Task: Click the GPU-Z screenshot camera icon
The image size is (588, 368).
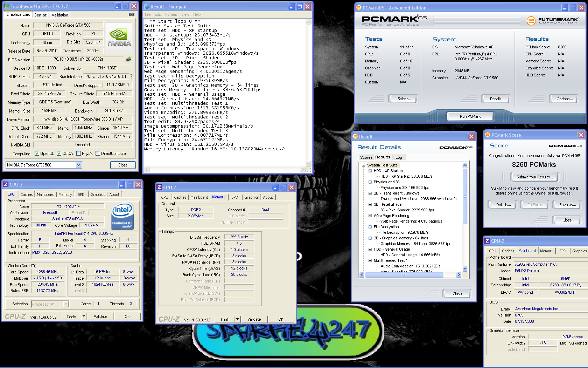Action: (x=131, y=14)
